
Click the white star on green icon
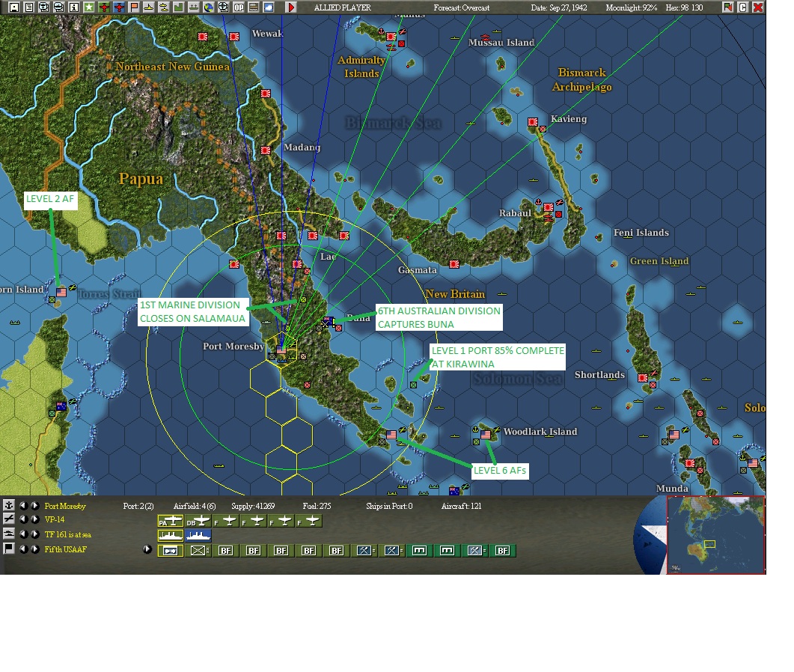(89, 7)
